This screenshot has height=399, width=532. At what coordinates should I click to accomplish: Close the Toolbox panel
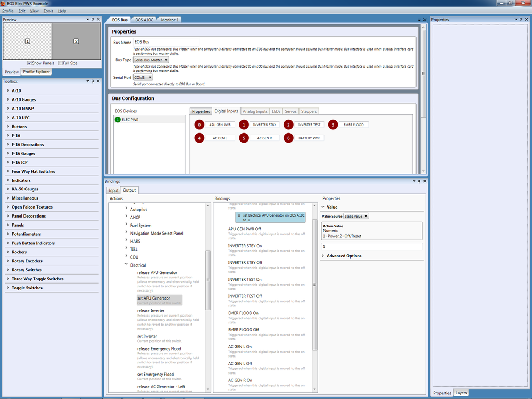coord(98,81)
